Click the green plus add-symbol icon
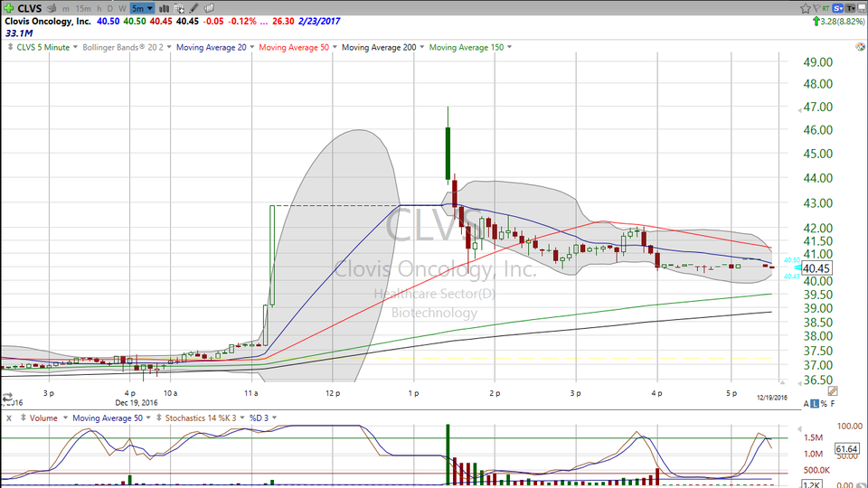The height and width of the screenshot is (488, 868). point(9,8)
